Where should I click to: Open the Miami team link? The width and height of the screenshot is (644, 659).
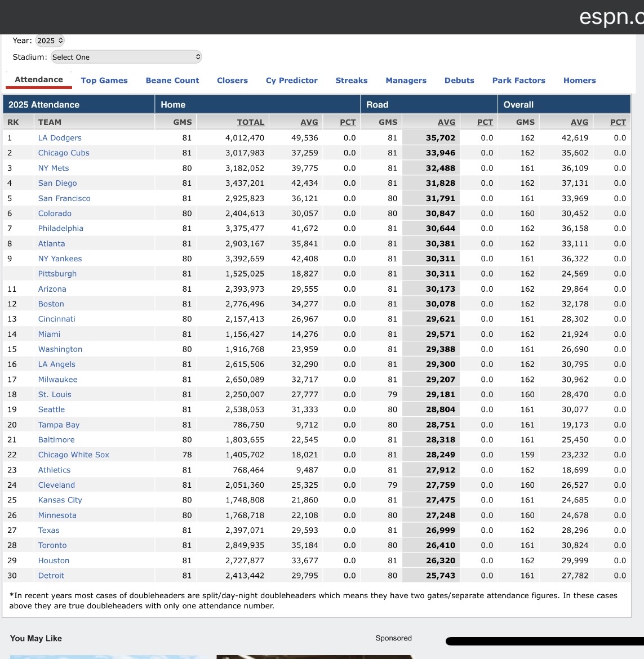tap(49, 334)
